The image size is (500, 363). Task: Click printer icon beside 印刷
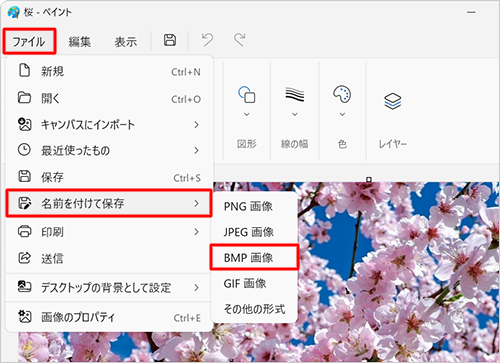(24, 231)
